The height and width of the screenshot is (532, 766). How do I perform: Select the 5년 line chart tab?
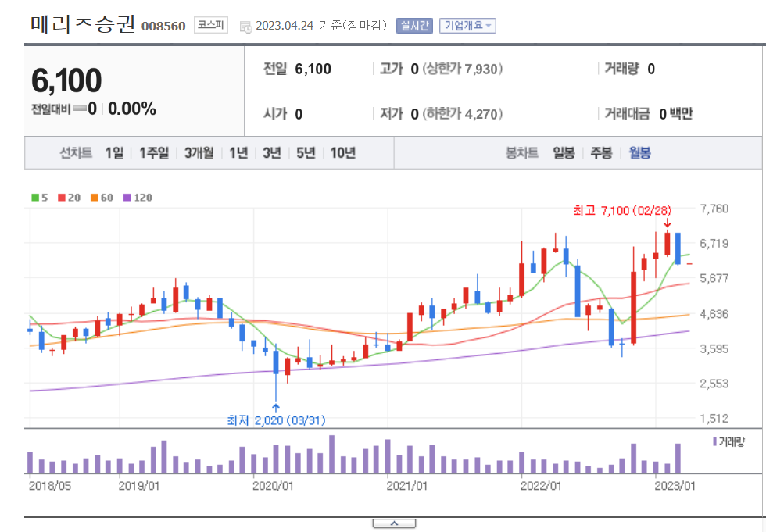(306, 153)
